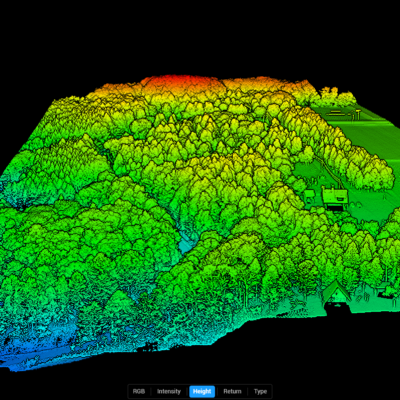Select the Intensity display mode
This screenshot has width=400, height=400.
(169, 391)
